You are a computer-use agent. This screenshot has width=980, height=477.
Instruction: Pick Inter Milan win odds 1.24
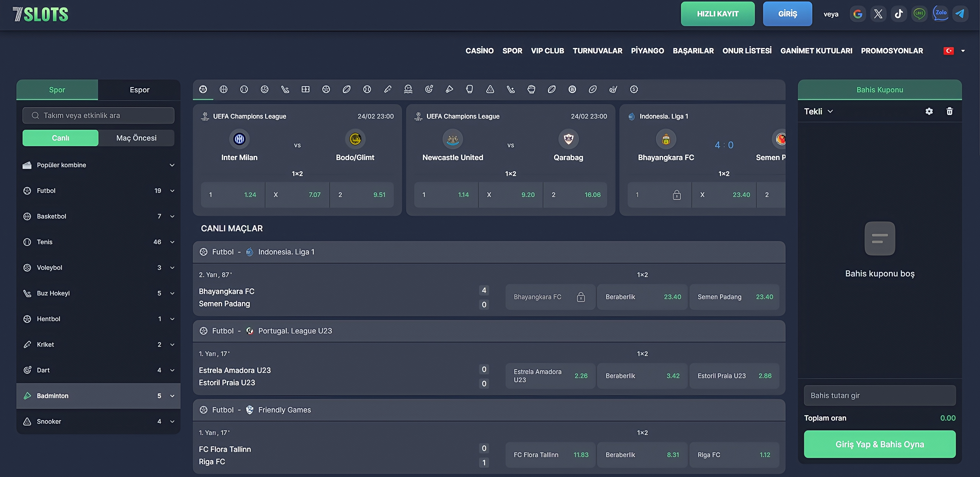tap(233, 195)
